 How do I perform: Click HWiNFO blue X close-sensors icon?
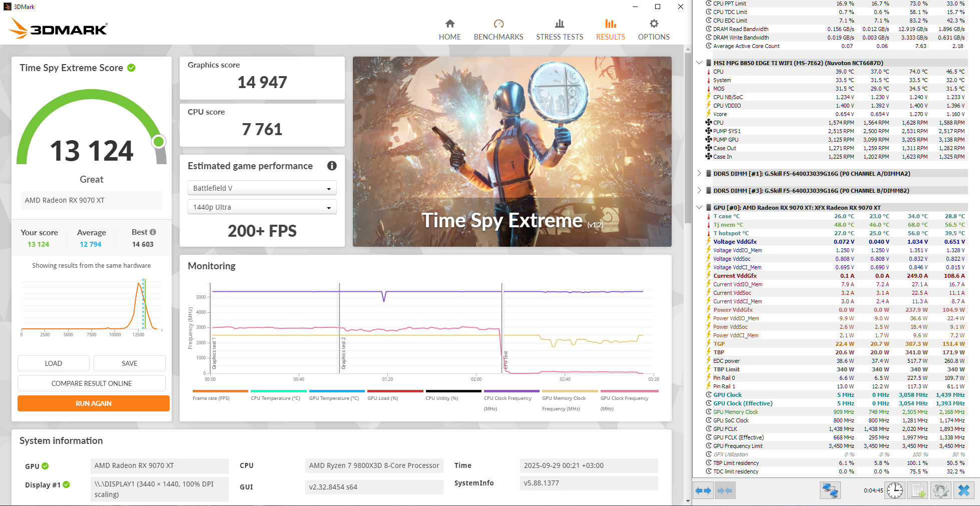[964, 490]
